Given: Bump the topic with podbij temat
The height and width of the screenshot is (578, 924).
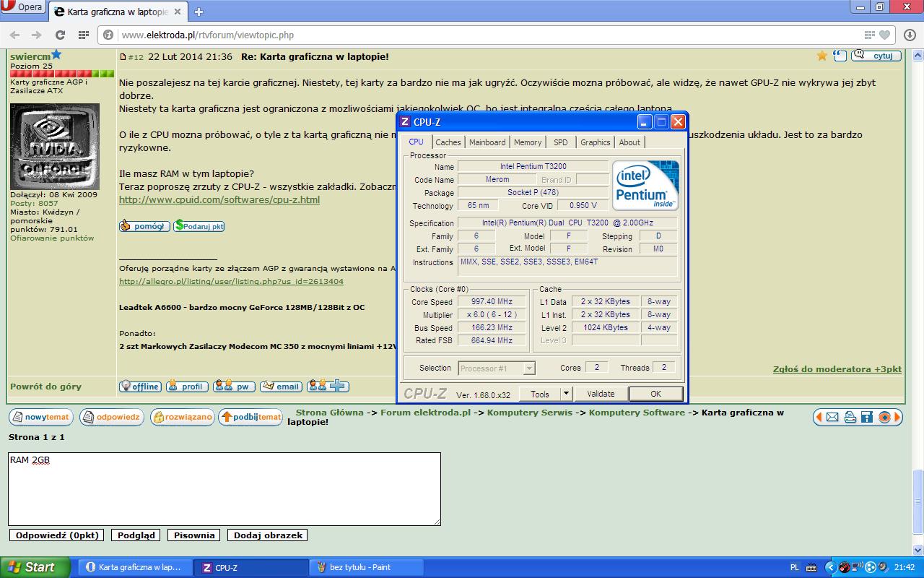Looking at the screenshot, I should [x=250, y=417].
